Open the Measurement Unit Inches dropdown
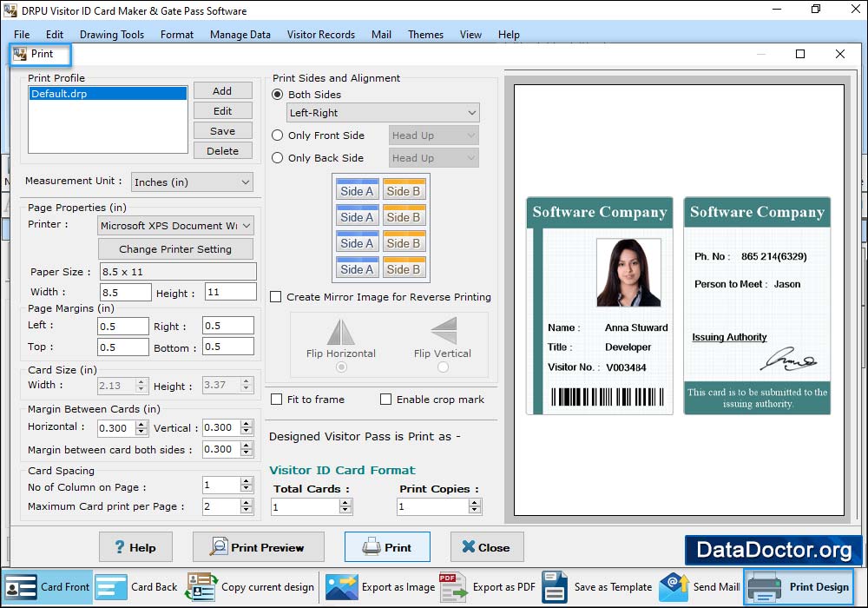The height and width of the screenshot is (608, 868). [192, 182]
